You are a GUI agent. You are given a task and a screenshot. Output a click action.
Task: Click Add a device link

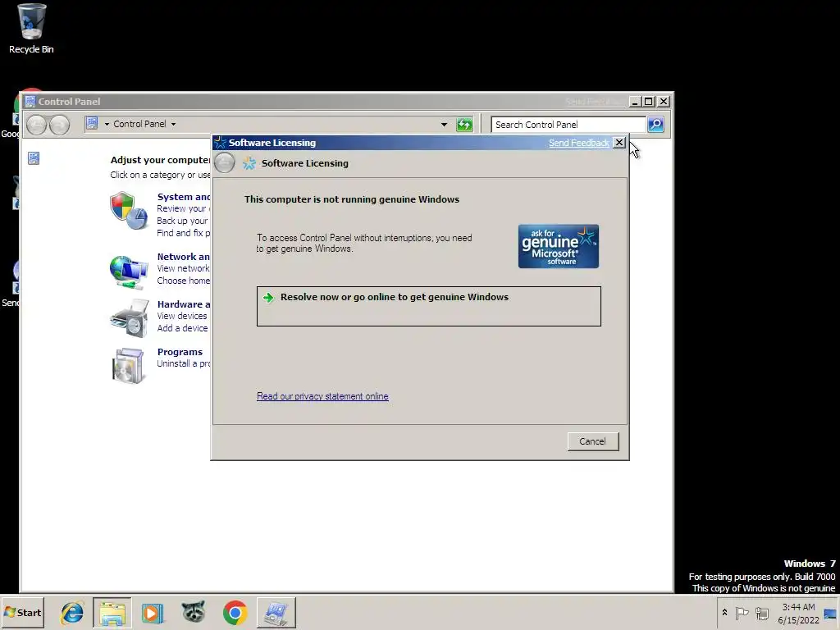pyautogui.click(x=182, y=328)
